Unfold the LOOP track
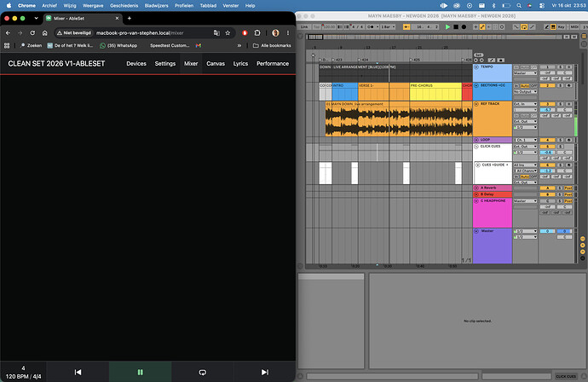 476,140
